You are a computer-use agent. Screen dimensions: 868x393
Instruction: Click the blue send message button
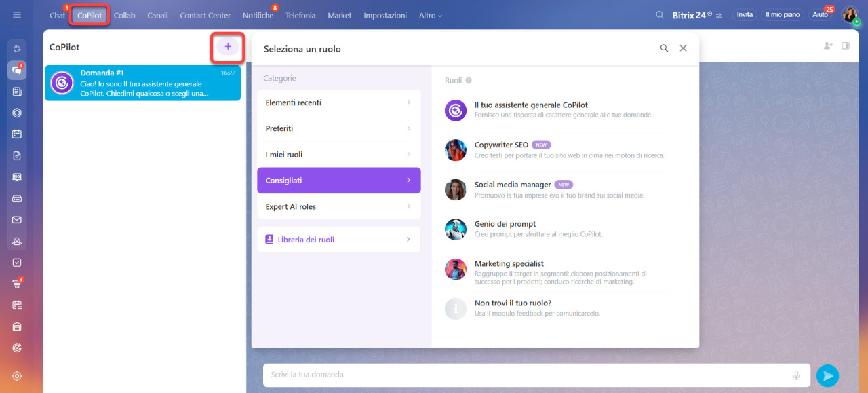pos(827,375)
